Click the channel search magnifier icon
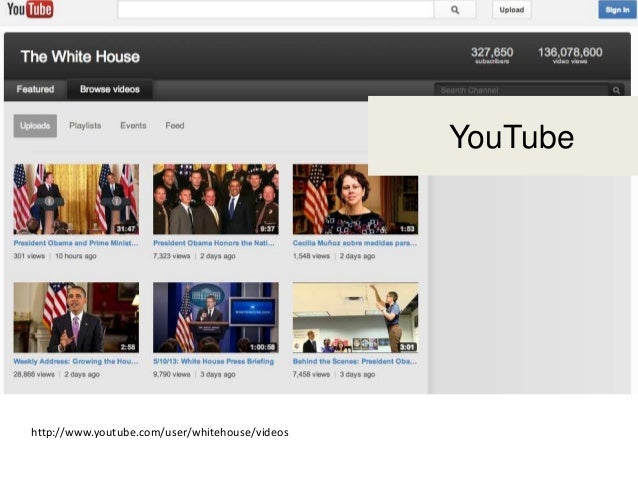638x479 pixels. click(616, 90)
